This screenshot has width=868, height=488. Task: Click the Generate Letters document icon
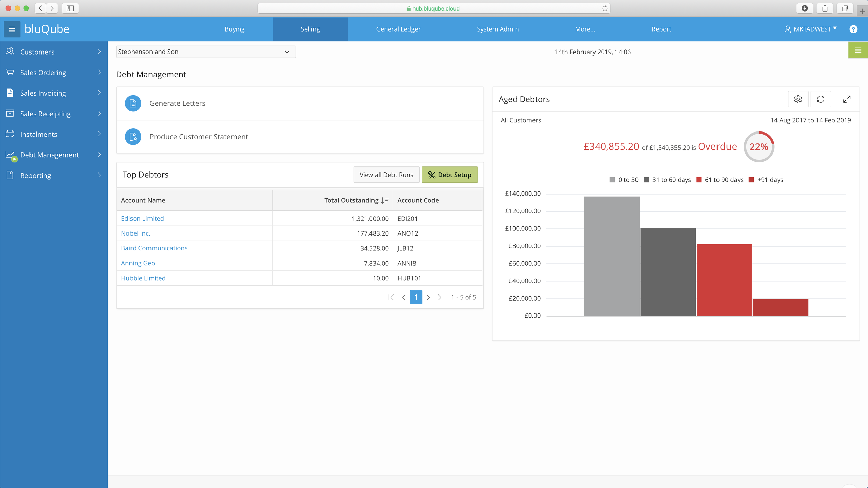pyautogui.click(x=133, y=103)
